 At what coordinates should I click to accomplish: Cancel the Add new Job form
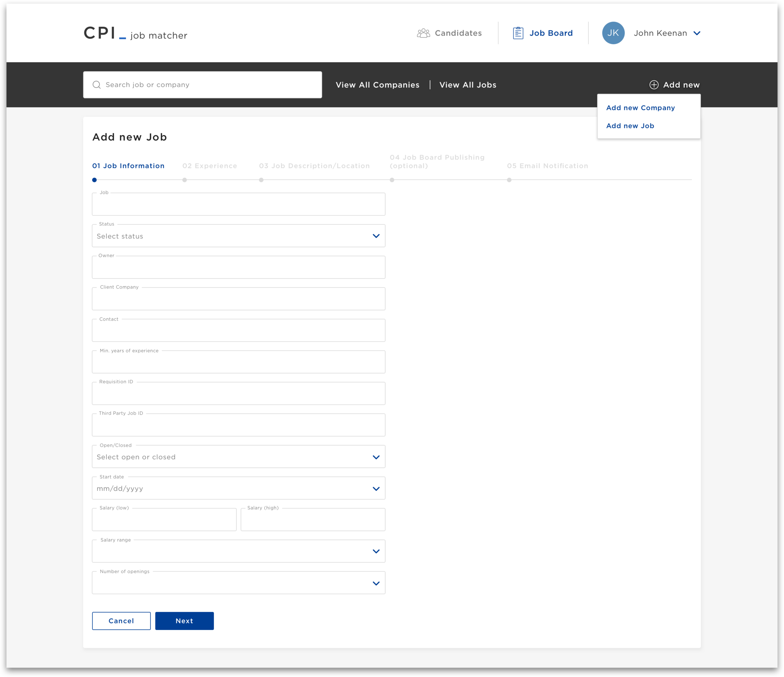[121, 621]
